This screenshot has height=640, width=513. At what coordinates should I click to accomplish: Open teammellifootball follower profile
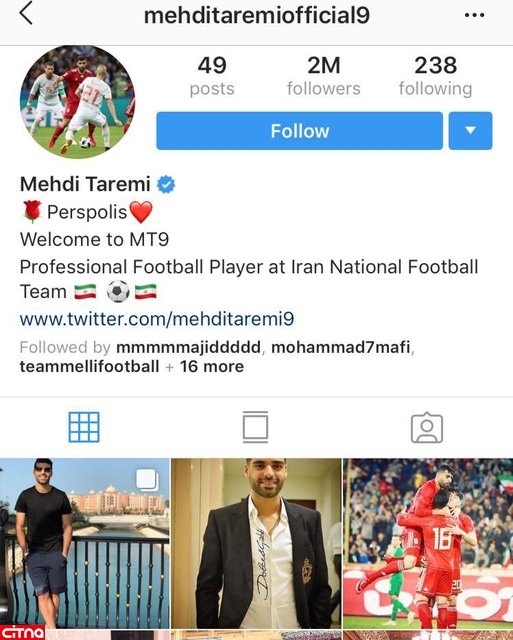89,367
